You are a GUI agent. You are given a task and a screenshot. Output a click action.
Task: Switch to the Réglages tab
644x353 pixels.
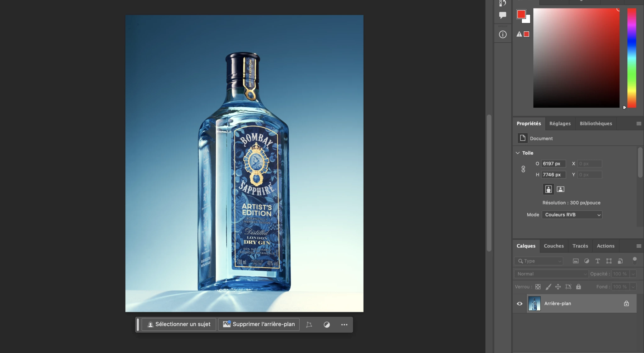[560, 123]
